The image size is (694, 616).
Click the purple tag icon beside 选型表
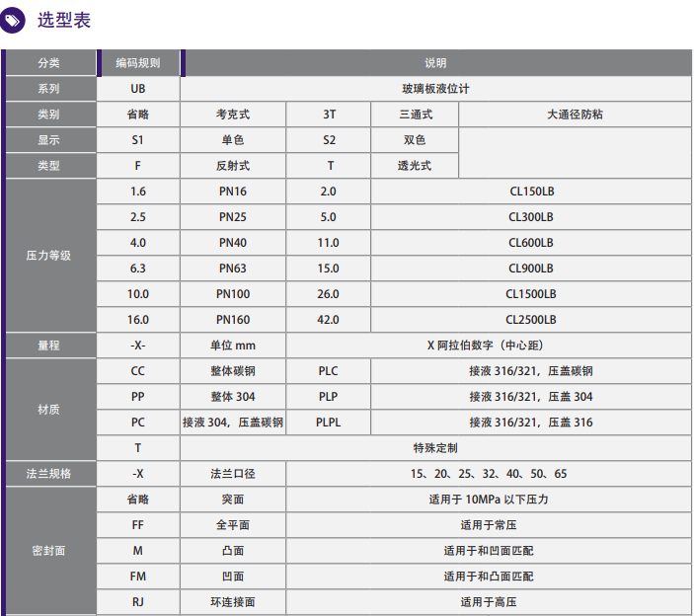(12, 21)
